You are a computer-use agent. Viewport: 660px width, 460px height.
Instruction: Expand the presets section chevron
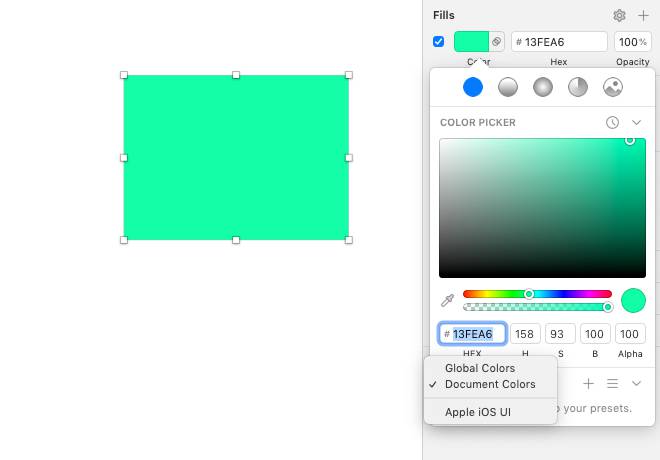coord(636,383)
